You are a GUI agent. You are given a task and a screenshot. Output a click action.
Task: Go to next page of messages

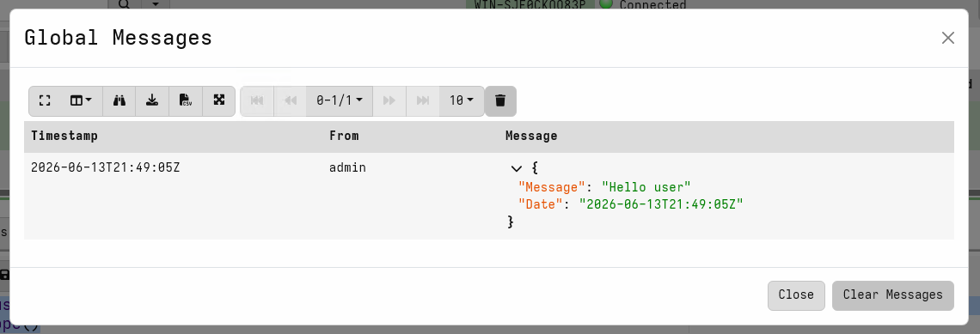(389, 100)
